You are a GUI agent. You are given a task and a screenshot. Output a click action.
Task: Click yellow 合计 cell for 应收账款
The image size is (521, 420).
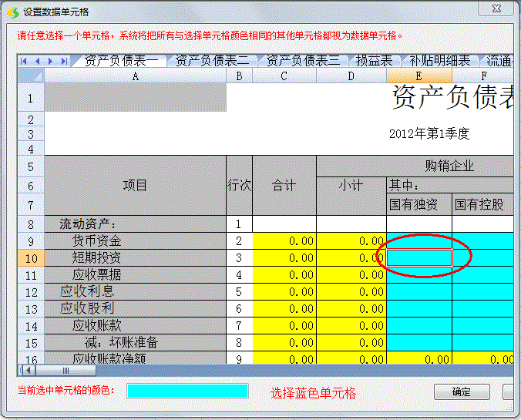pos(284,326)
